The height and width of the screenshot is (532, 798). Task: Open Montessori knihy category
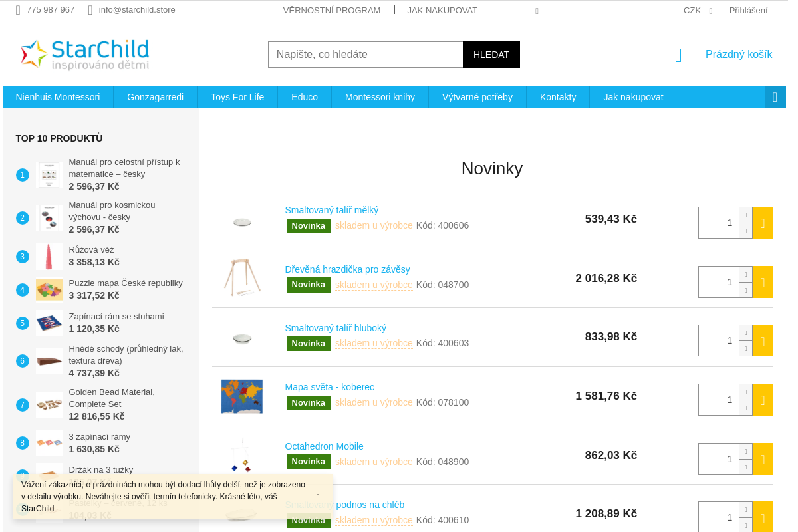(380, 97)
